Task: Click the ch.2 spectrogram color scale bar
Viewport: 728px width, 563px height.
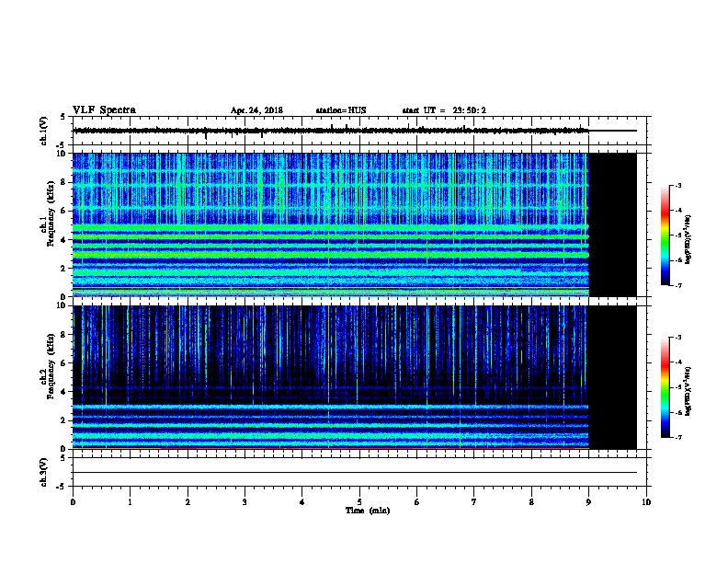Action: click(x=665, y=387)
